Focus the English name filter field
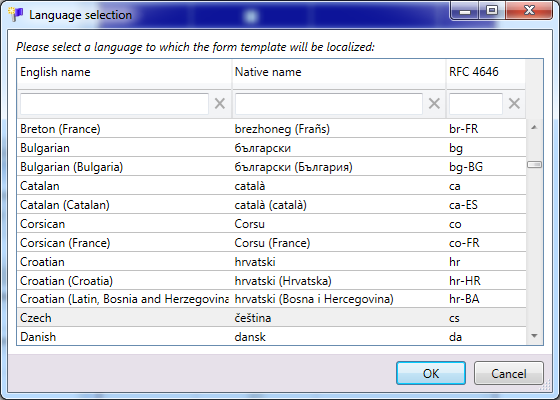The width and height of the screenshot is (560, 400). (x=114, y=104)
